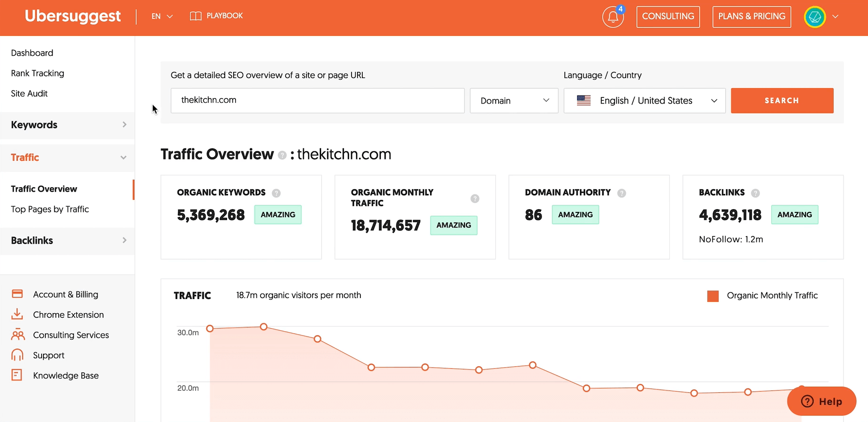Click the URL input field with thekitchn.com

pyautogui.click(x=317, y=100)
